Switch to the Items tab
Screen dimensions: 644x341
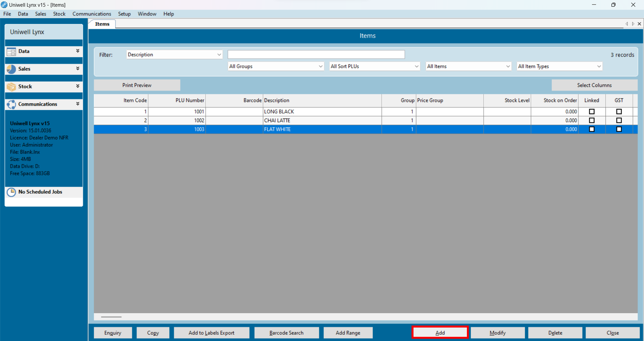coord(102,24)
